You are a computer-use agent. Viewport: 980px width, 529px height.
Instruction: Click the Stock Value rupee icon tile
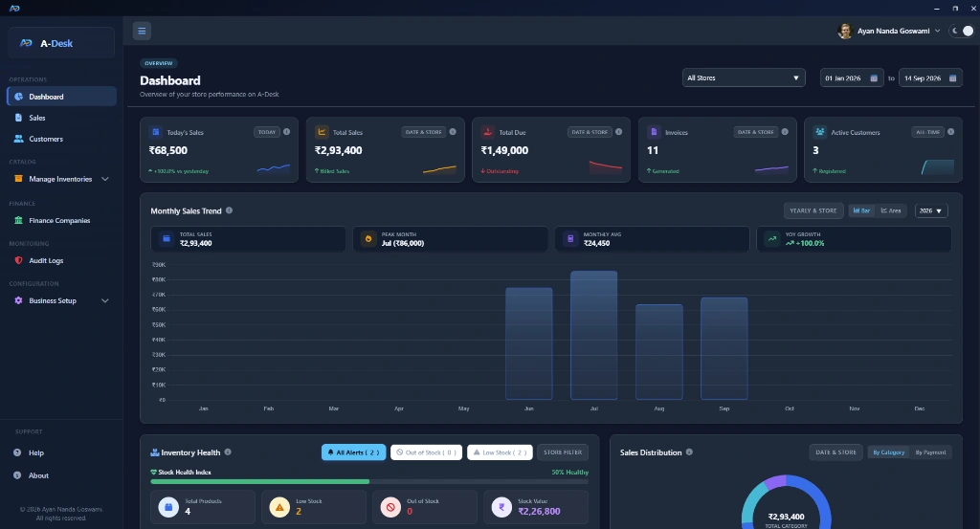(x=501, y=506)
